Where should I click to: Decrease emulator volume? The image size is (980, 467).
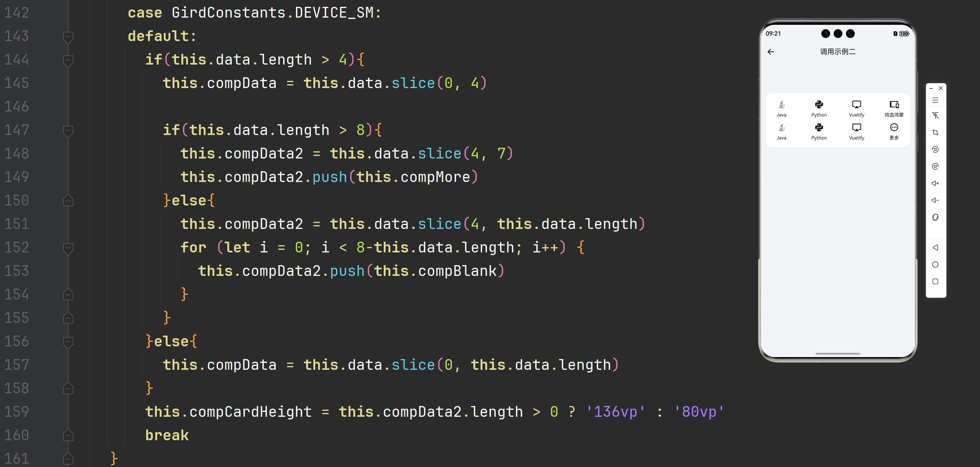point(935,200)
